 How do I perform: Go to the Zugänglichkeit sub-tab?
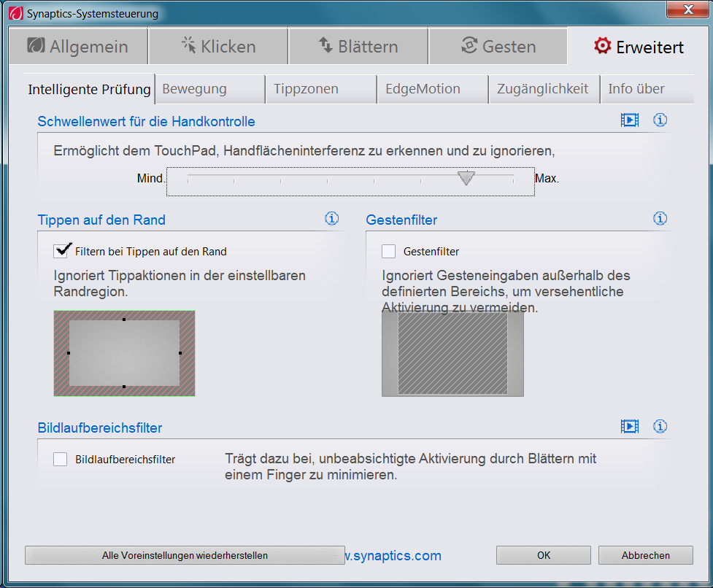click(x=544, y=89)
